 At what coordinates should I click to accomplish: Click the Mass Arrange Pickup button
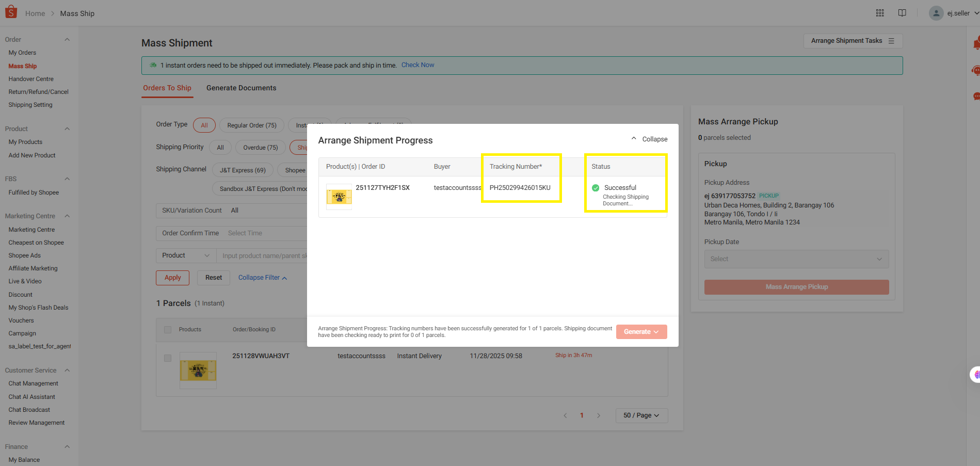tap(796, 287)
